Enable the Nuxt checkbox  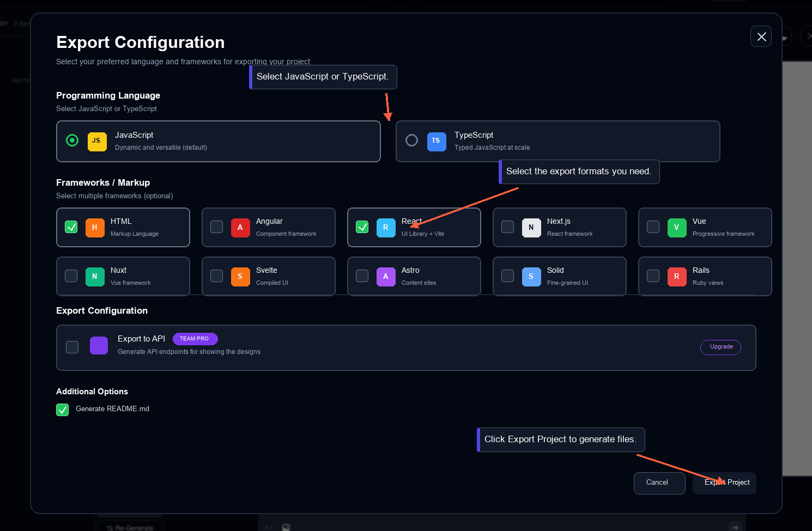point(71,276)
